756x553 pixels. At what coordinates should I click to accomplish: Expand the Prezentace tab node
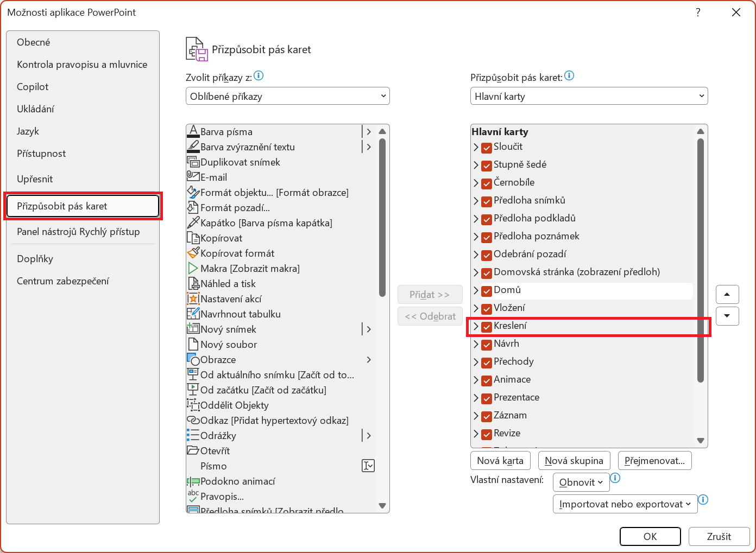coord(476,398)
